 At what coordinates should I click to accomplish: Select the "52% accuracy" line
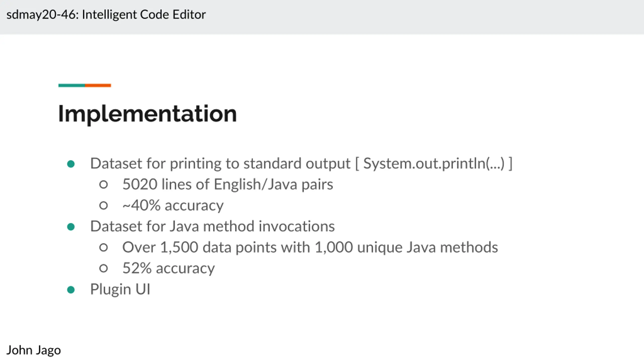click(169, 268)
